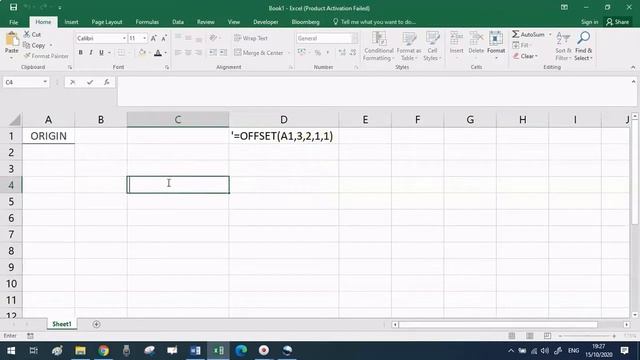The width and height of the screenshot is (640, 360).
Task: Open Format as Table gallery
Action: click(409, 46)
